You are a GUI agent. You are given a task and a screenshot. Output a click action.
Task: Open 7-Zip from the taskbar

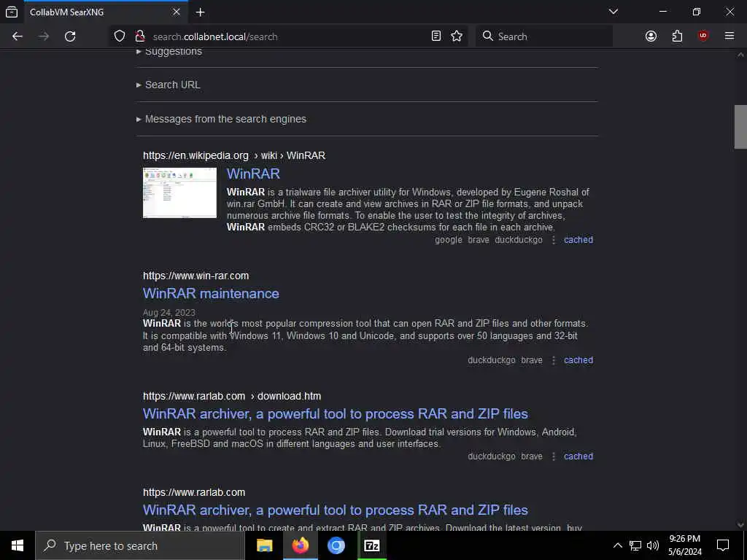[x=371, y=545]
